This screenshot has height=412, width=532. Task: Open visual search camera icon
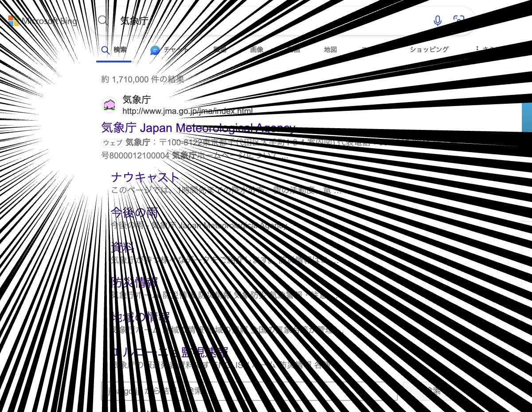coord(458,20)
